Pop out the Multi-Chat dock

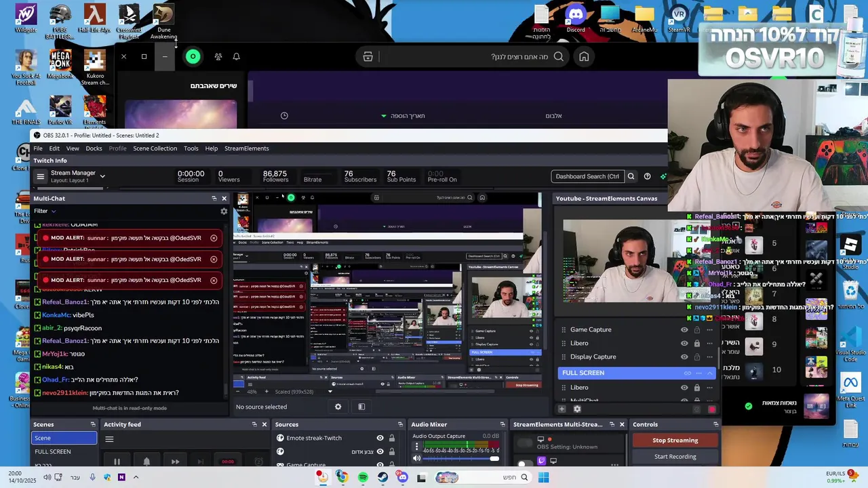[x=214, y=199]
